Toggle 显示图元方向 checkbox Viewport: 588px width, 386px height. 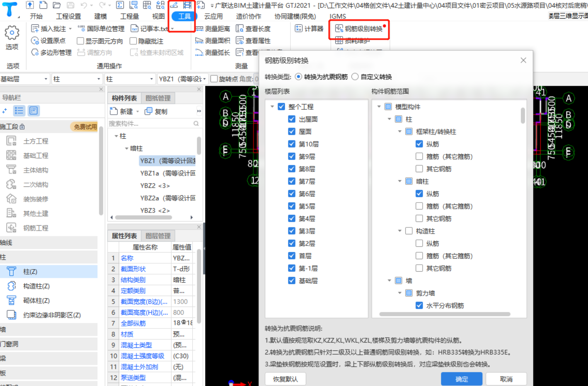(80, 41)
